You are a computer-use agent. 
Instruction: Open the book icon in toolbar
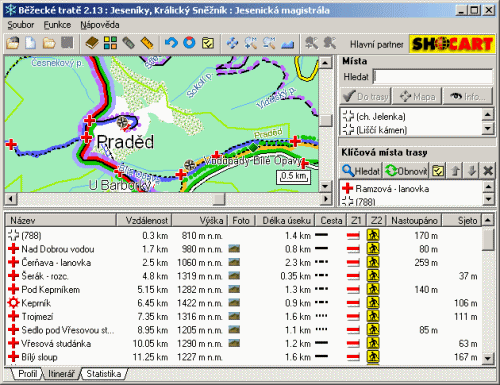coord(92,43)
